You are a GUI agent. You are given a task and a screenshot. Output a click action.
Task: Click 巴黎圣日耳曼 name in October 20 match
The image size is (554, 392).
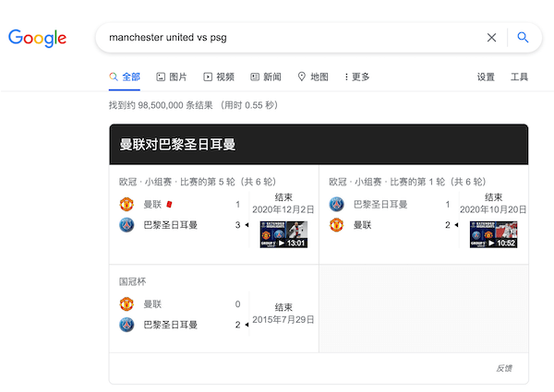tap(380, 204)
